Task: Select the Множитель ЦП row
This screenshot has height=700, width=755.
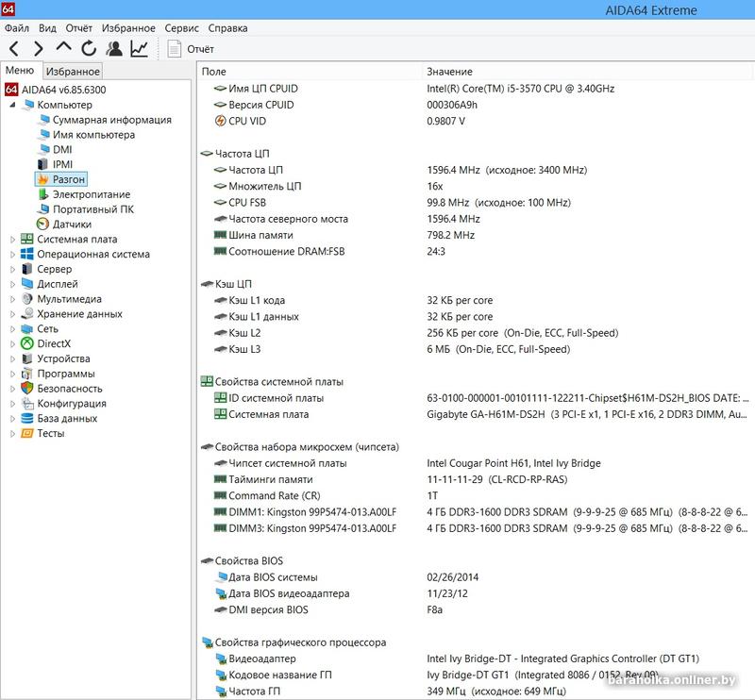Action: coord(475,186)
